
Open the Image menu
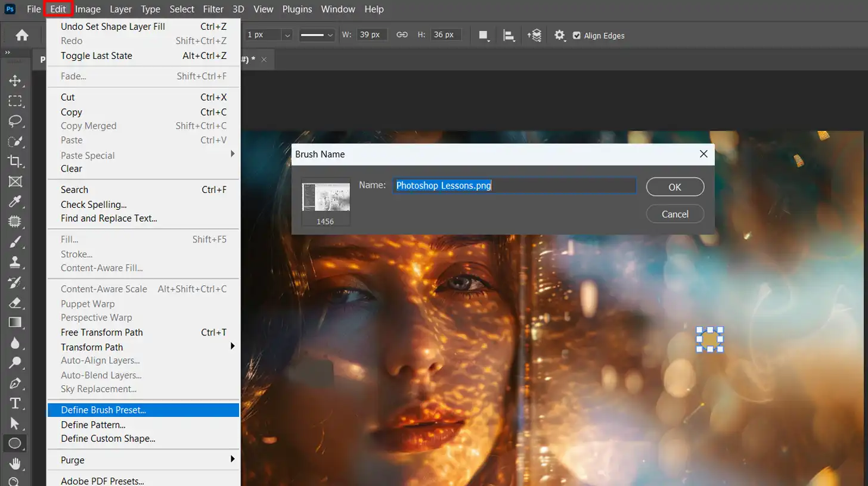88,9
